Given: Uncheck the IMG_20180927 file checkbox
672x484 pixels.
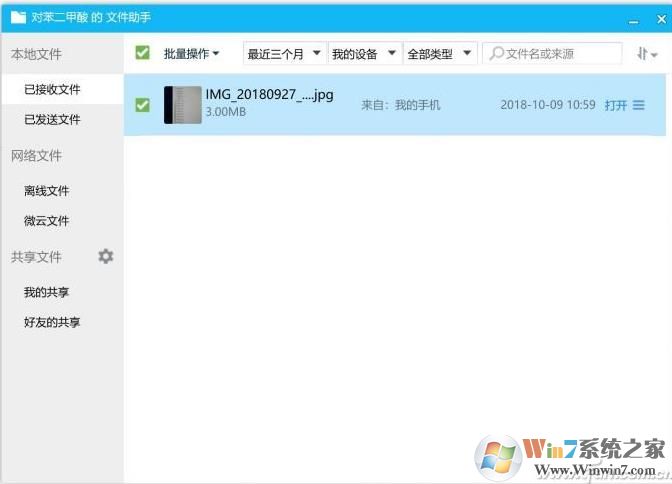Looking at the screenshot, I should 142,105.
